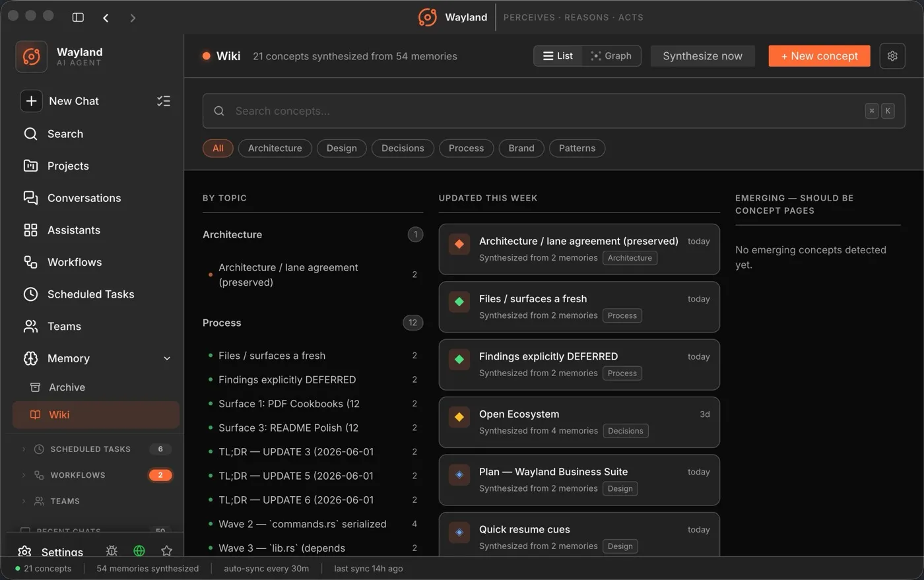924x580 pixels.
Task: Expand the SCHEDULED TASKS section
Action: 24,449
